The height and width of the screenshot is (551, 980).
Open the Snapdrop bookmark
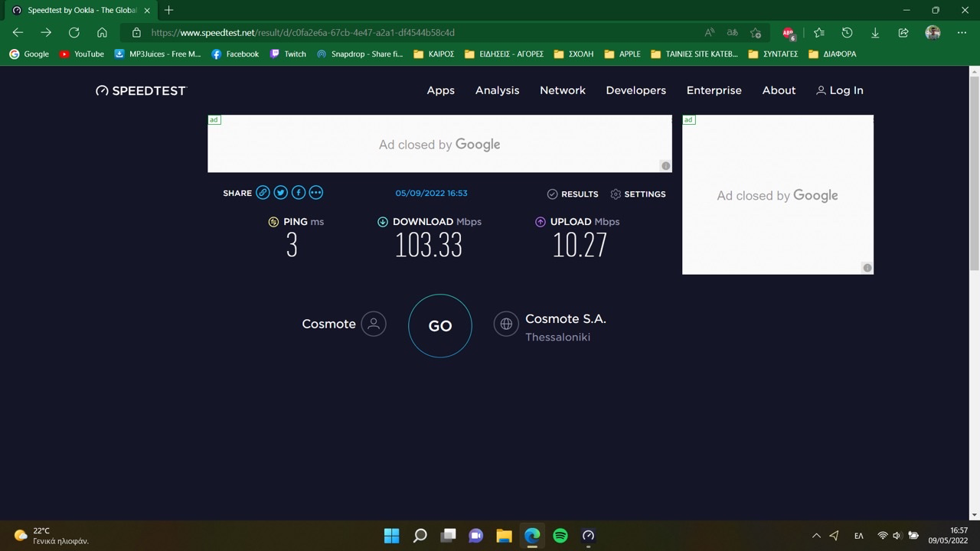[360, 54]
